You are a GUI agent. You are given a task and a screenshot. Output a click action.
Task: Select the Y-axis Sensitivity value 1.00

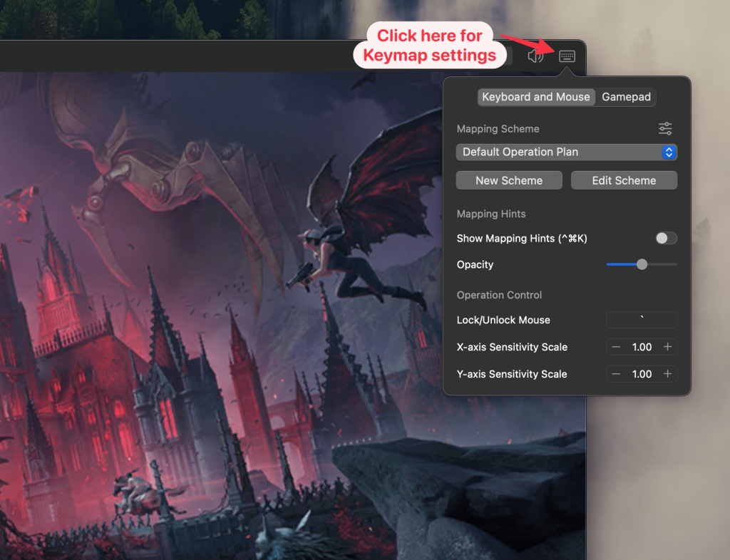click(x=642, y=374)
